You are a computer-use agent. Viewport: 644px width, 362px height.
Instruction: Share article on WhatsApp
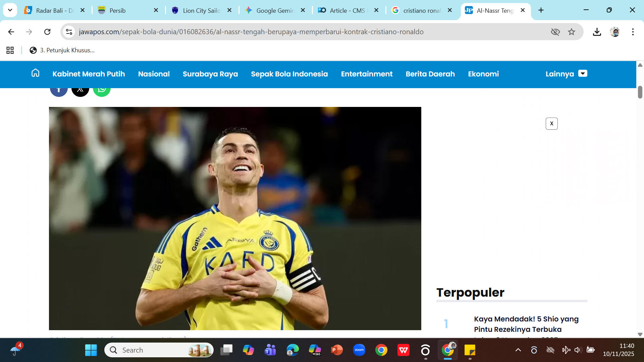coord(102,92)
